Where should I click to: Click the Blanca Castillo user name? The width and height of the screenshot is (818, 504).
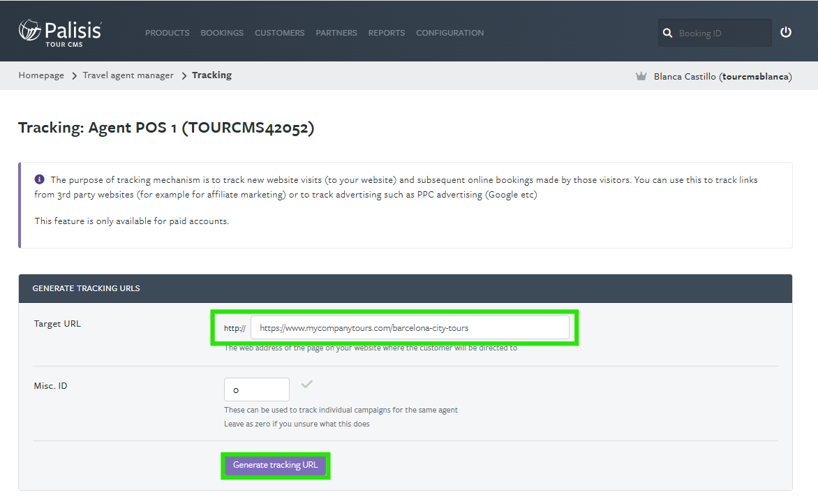tap(722, 77)
